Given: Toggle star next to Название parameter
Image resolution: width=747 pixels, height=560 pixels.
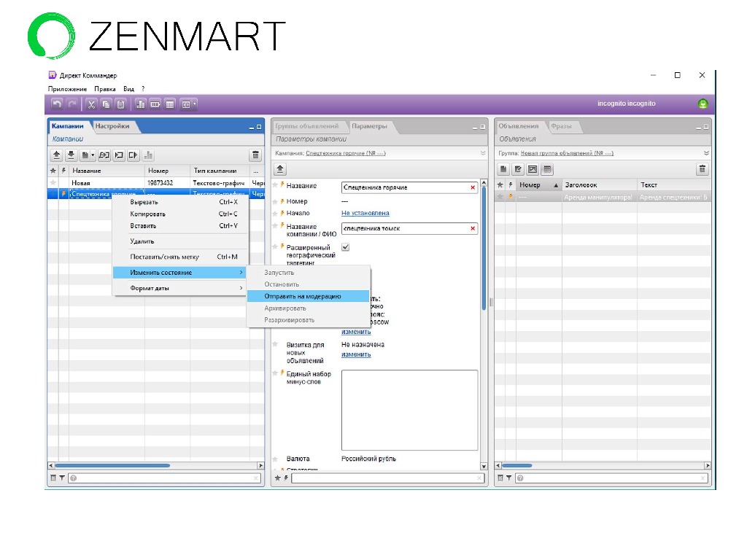Looking at the screenshot, I should click(275, 185).
